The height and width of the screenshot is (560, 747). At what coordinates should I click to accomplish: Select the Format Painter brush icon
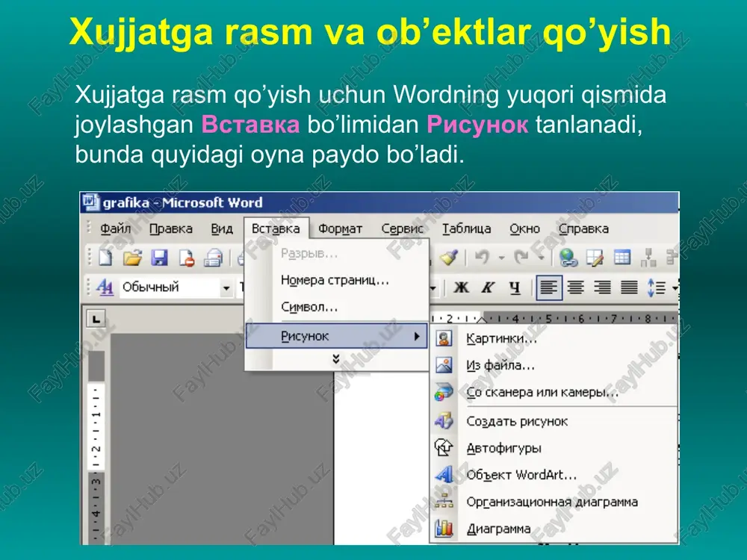(x=449, y=258)
